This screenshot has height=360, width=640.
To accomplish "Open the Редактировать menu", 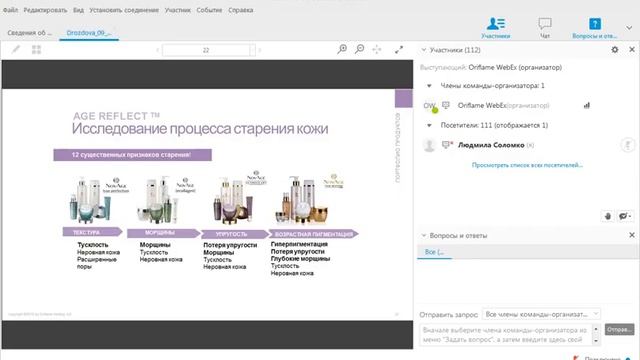I will click(45, 10).
